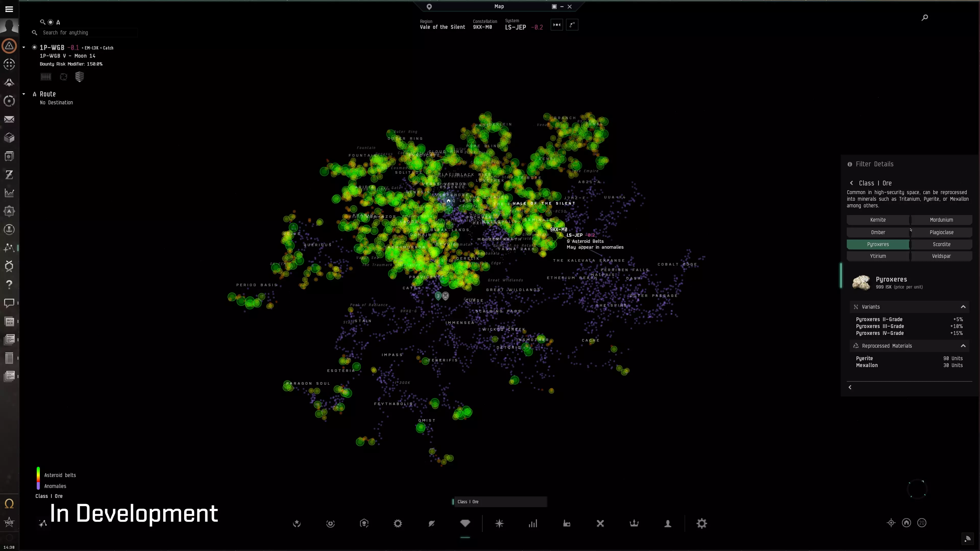This screenshot has height=551, width=980.
Task: Click Scordite ore button
Action: point(941,245)
